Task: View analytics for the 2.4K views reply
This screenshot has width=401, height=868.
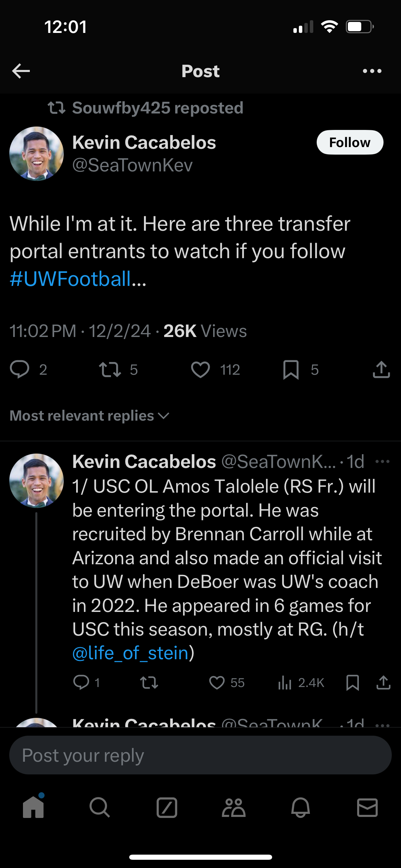Action: point(285,683)
